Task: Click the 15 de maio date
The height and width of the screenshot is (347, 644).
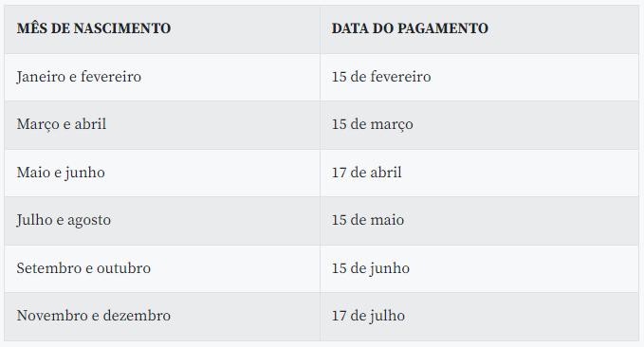Action: pyautogui.click(x=368, y=220)
